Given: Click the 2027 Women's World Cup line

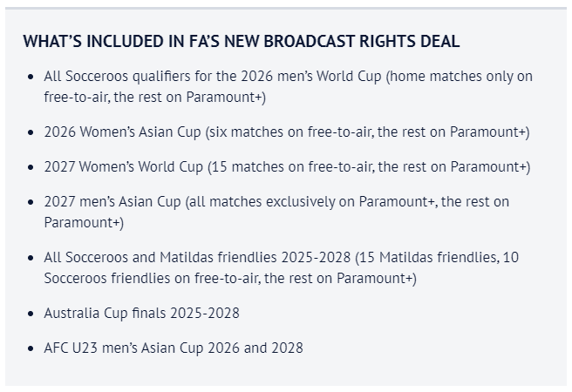Looking at the screenshot, I should click(287, 167).
